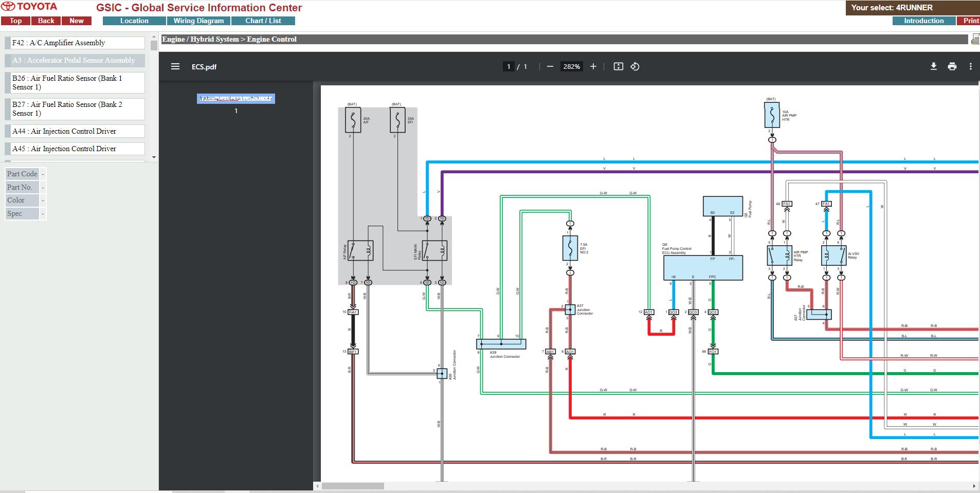Click the Color label

(22, 200)
